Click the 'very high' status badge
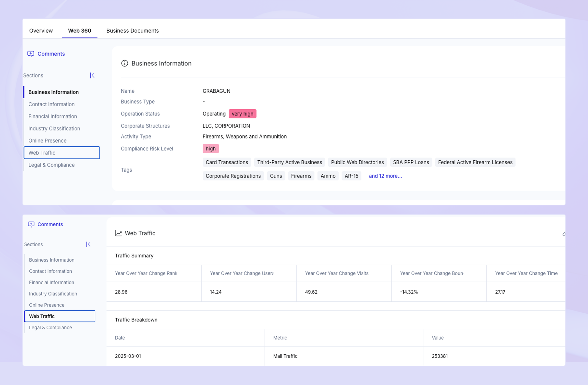Image resolution: width=588 pixels, height=385 pixels. (242, 114)
